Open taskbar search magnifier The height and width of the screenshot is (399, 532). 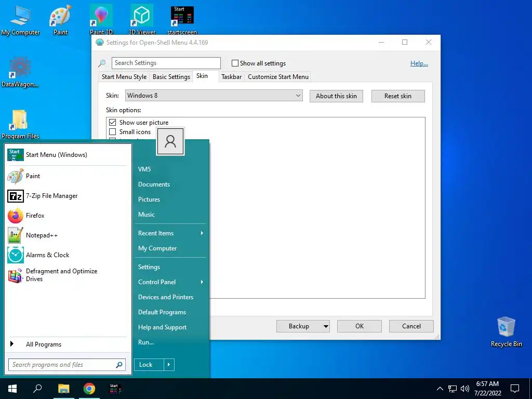click(37, 389)
